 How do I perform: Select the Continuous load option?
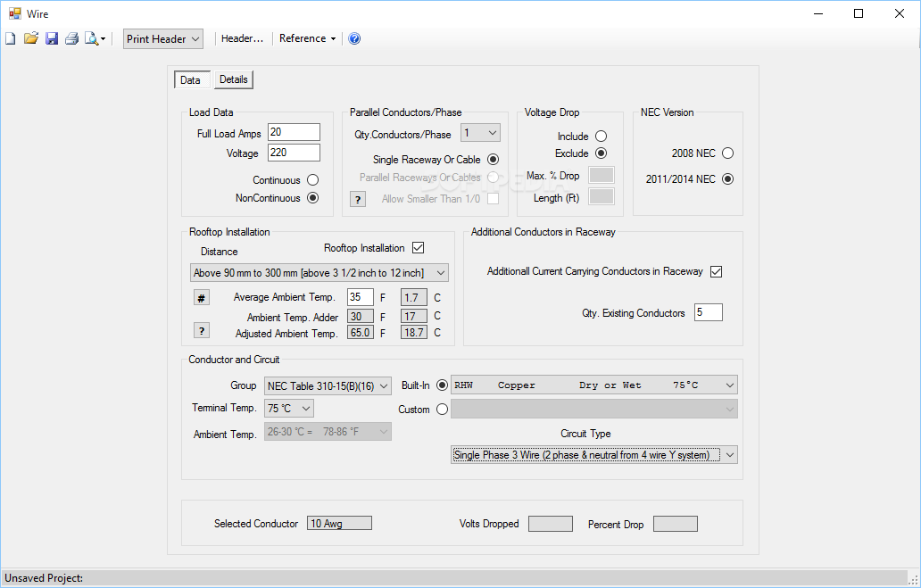tap(313, 179)
